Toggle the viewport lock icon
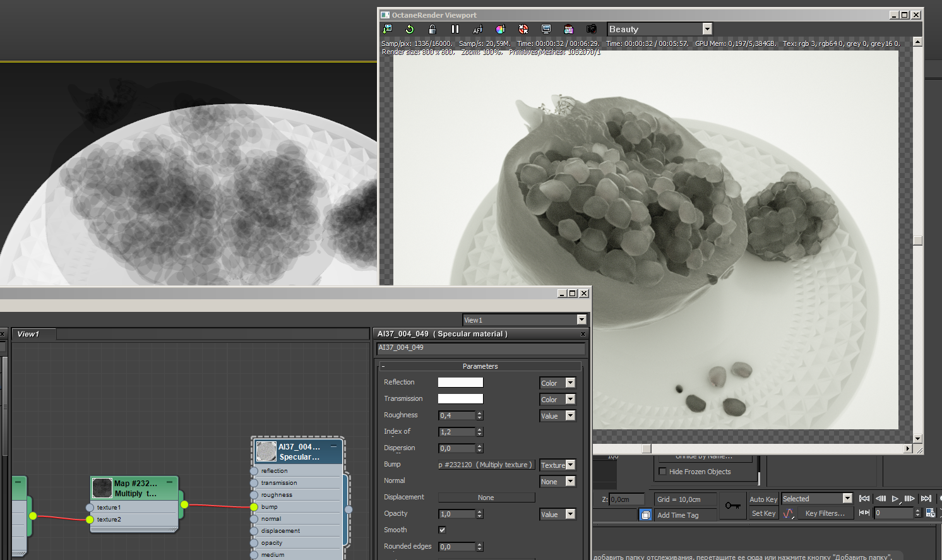The height and width of the screenshot is (560, 942). point(432,29)
